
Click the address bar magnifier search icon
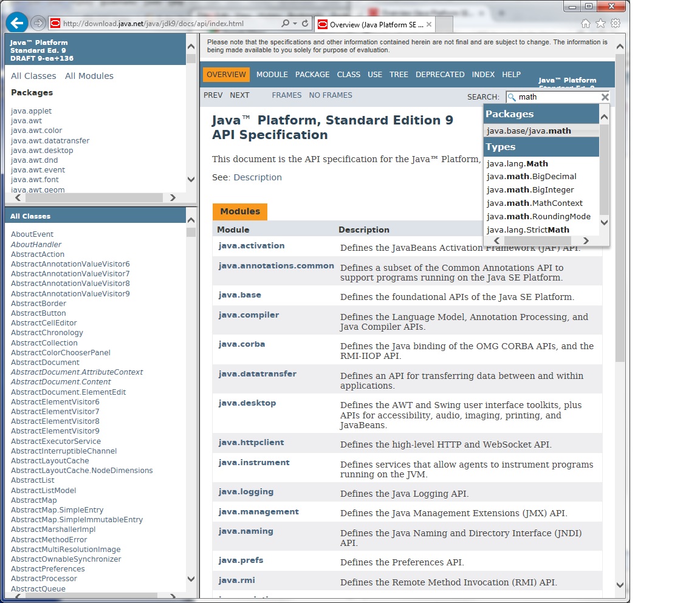pos(286,24)
